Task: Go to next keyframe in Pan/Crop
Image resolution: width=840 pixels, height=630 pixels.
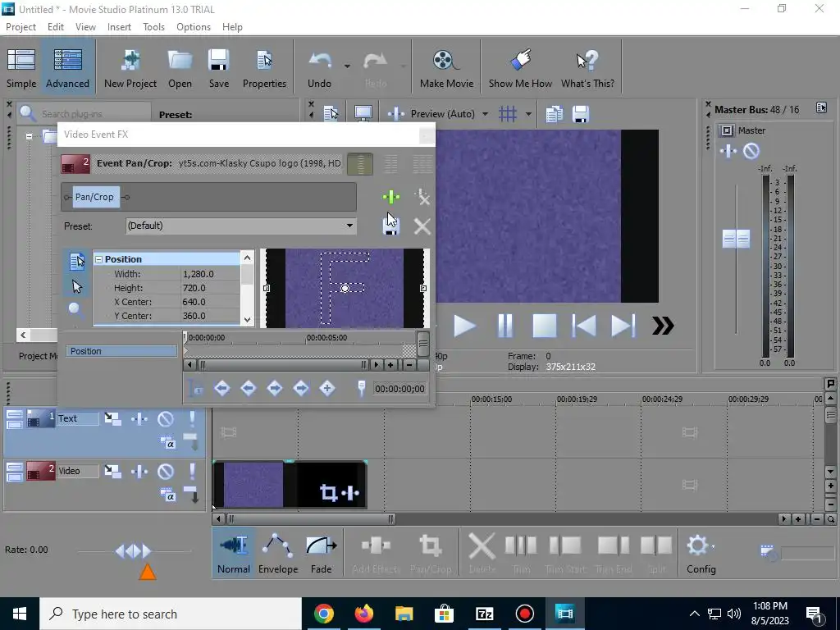Action: click(x=274, y=388)
